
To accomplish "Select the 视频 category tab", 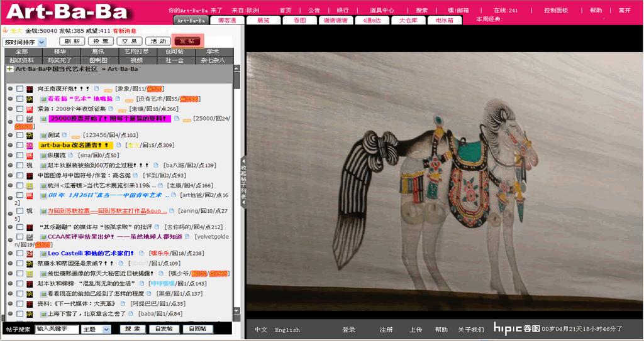I will pos(136,60).
